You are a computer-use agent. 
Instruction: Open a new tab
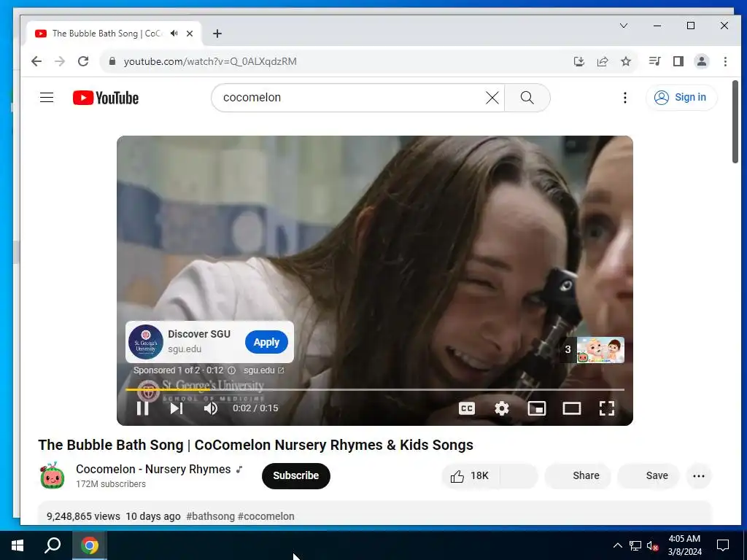coord(217,34)
